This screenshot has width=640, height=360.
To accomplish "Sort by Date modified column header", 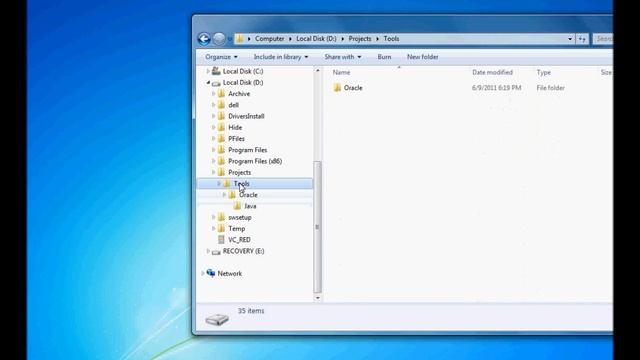I will pos(492,72).
